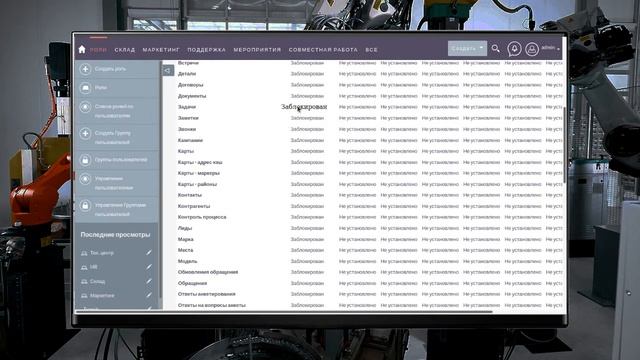Select the Контроль процесса row label

click(202, 217)
